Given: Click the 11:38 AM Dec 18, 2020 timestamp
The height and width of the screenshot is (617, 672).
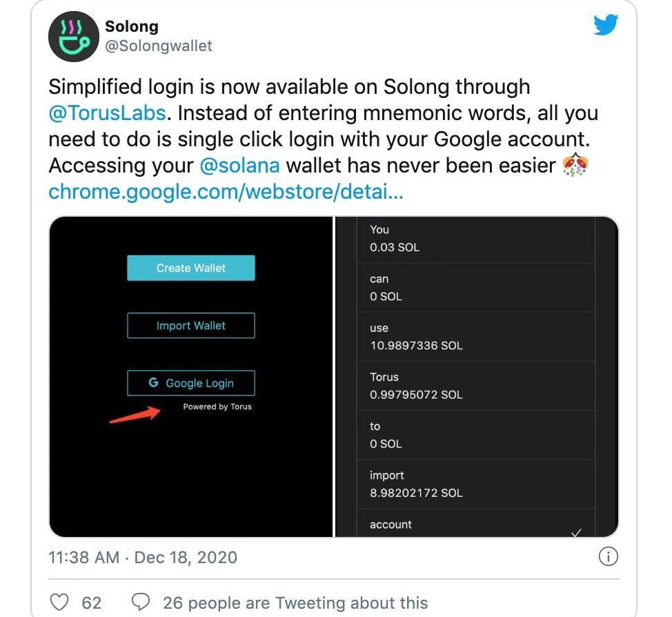Looking at the screenshot, I should [143, 557].
